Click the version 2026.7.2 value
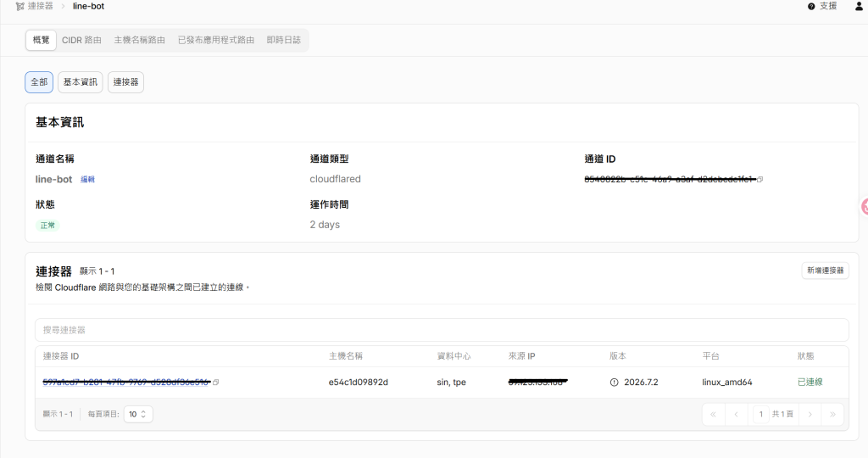Screen dimensions: 868x458 (x=641, y=383)
